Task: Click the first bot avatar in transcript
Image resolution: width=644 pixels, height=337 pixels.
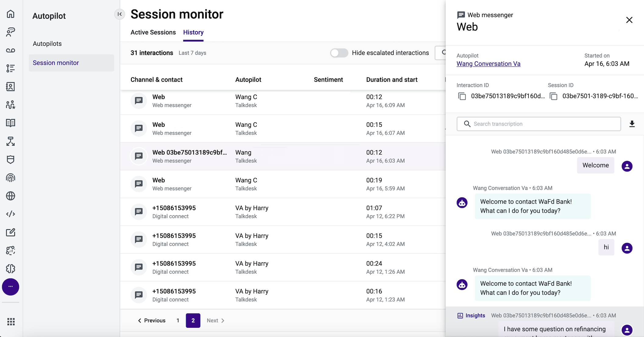Action: (462, 203)
